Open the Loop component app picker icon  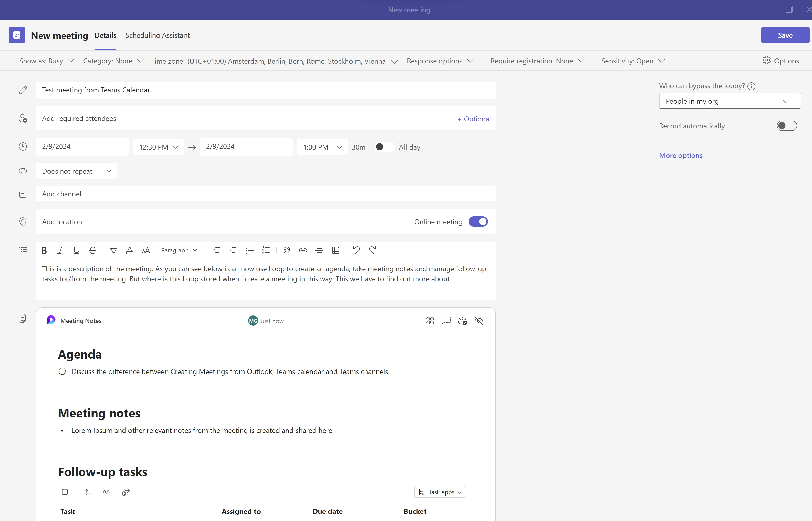[x=430, y=320]
